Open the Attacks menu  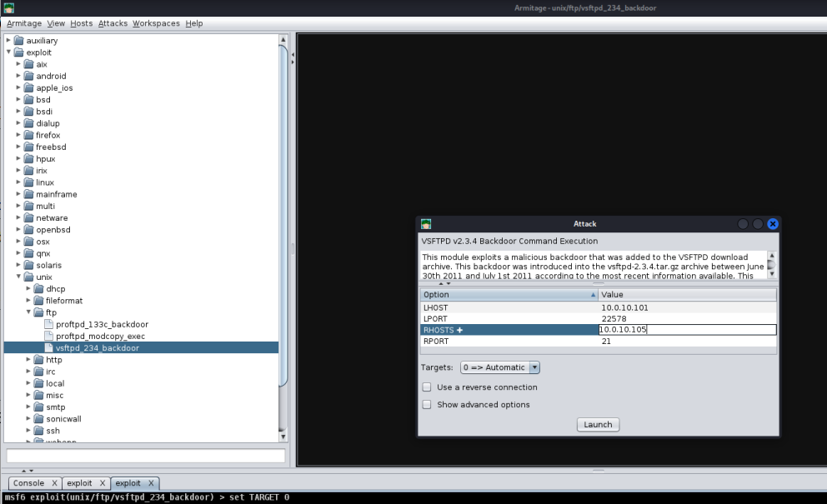(x=113, y=23)
